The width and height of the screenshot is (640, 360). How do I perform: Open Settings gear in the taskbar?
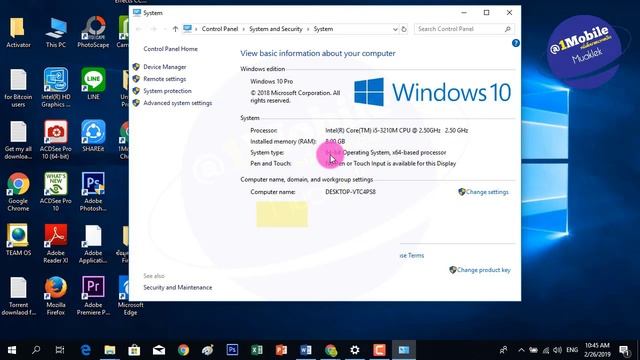coord(355,350)
